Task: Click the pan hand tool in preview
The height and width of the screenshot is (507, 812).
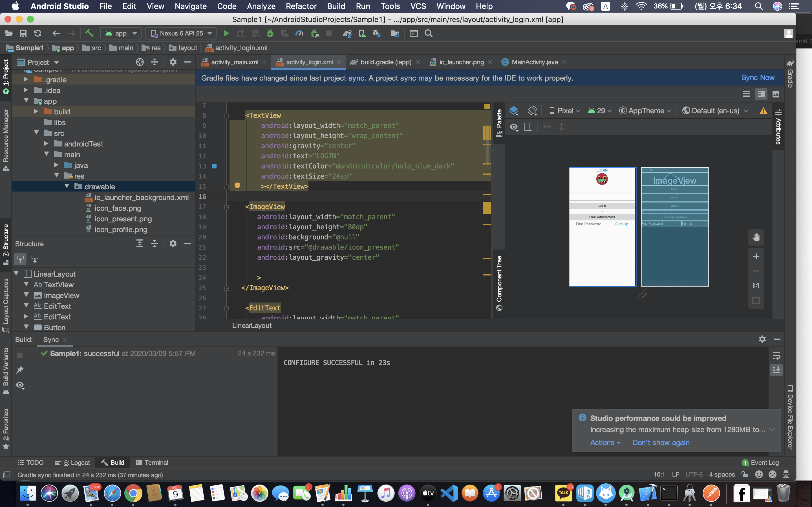Action: click(756, 237)
